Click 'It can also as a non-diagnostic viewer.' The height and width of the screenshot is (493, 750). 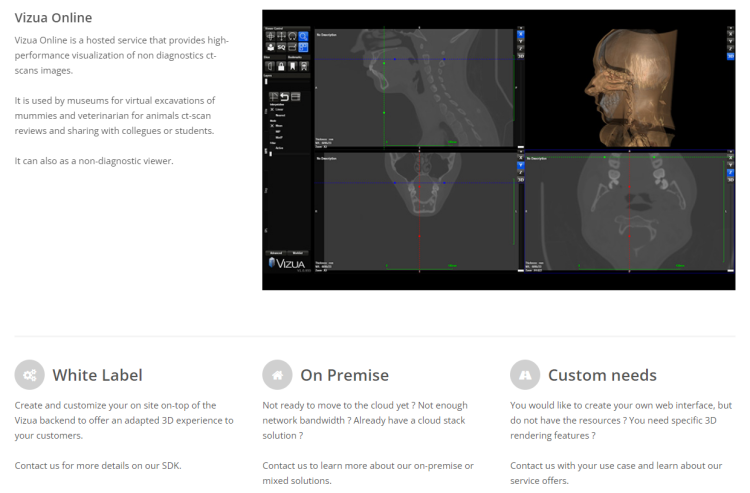(94, 161)
